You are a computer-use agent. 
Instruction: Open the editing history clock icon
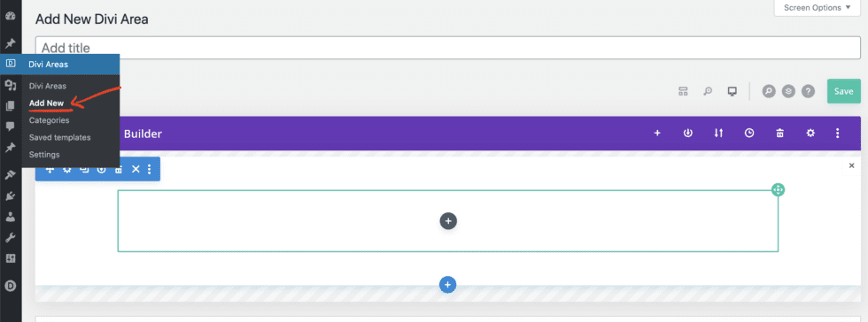(x=749, y=133)
